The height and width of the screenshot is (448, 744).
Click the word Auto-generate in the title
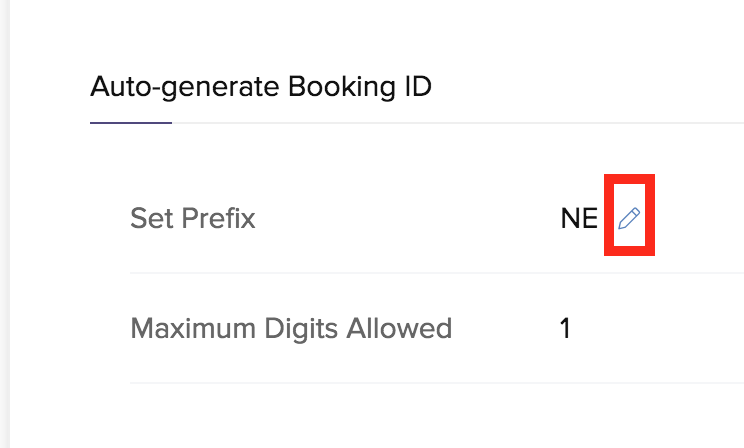click(x=185, y=87)
